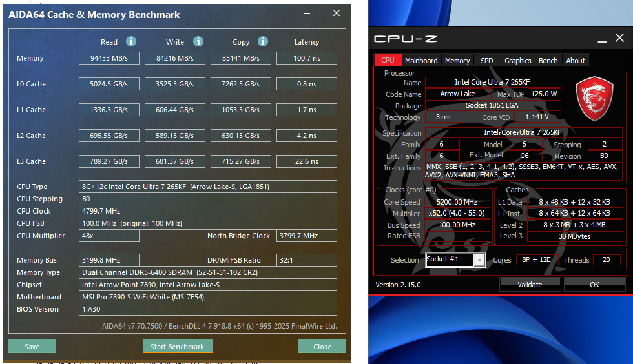The width and height of the screenshot is (633, 364).
Task: Select the Memory latency 100.7 ns field
Action: click(x=307, y=58)
